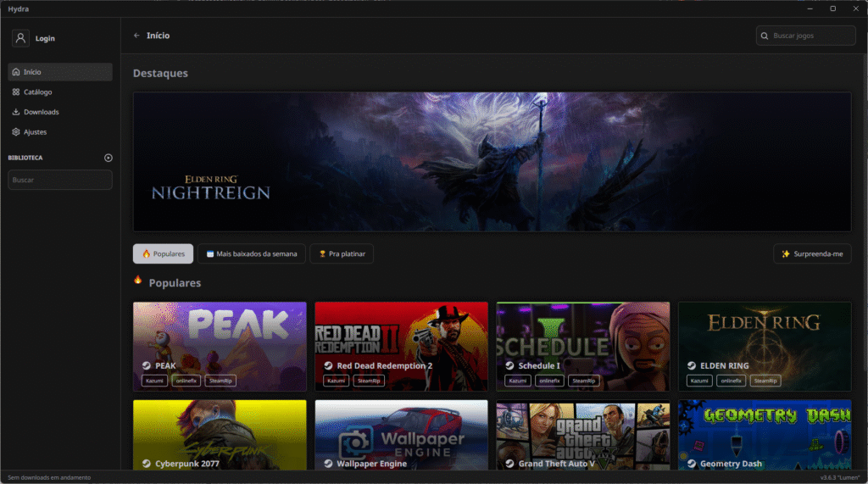Viewport: 868px width, 484px height.
Task: Click the v3.6.3 "Lumen" version label
Action: (840, 477)
